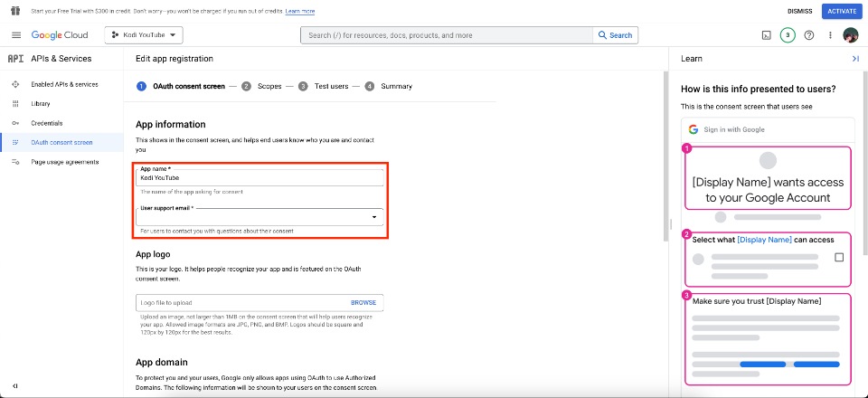Click the 'App information' heading
The image size is (868, 398).
(x=171, y=125)
